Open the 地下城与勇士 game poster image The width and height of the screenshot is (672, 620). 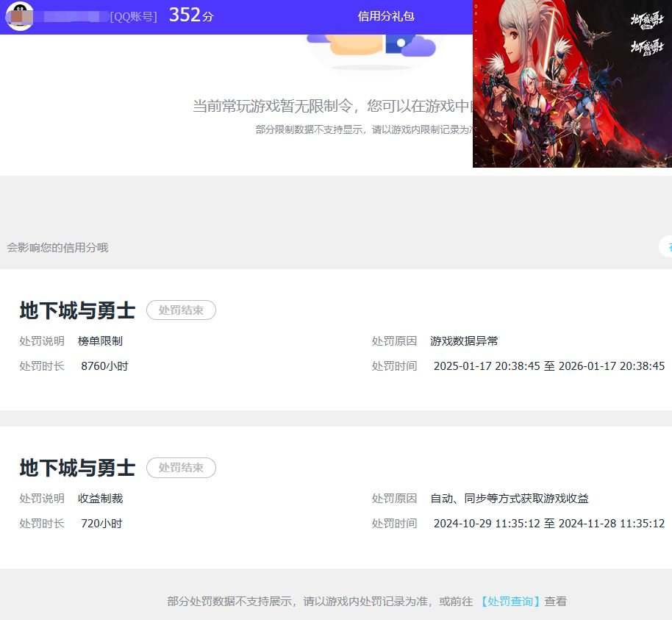[x=572, y=84]
